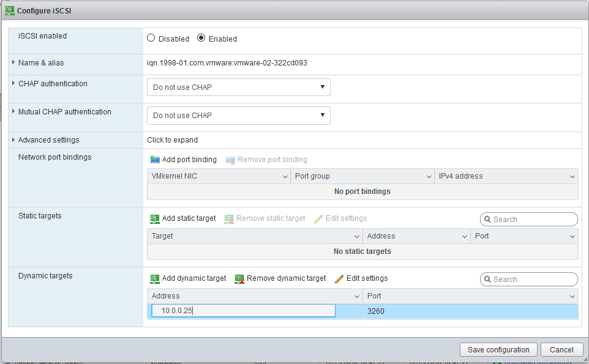Screen dimensions: 589x364
Task: Click the Target column header
Action: click(x=255, y=236)
